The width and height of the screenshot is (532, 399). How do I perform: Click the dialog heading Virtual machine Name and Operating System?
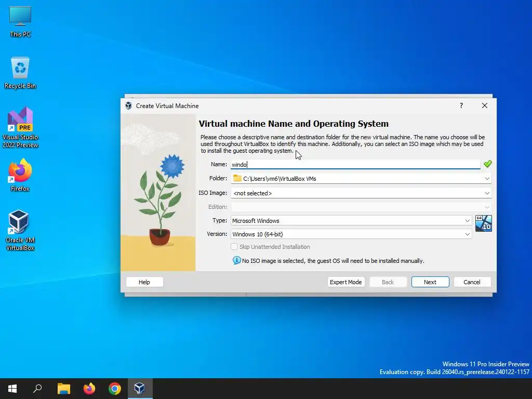[294, 124]
